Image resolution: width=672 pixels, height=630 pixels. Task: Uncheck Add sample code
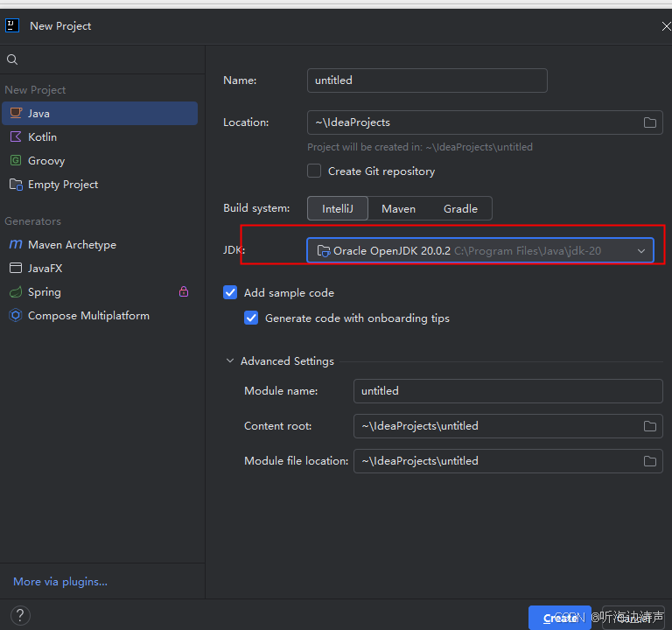(x=230, y=292)
